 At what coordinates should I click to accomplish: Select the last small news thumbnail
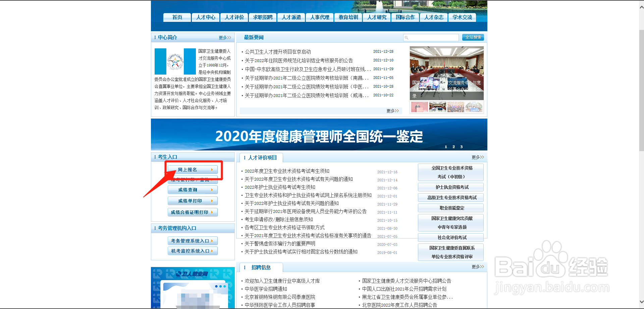(x=474, y=107)
